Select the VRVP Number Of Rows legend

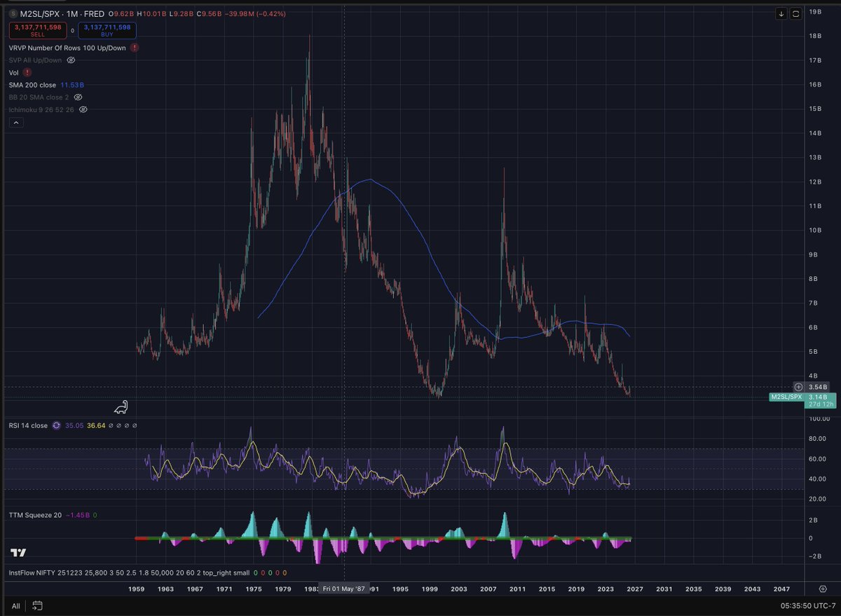tap(68, 48)
